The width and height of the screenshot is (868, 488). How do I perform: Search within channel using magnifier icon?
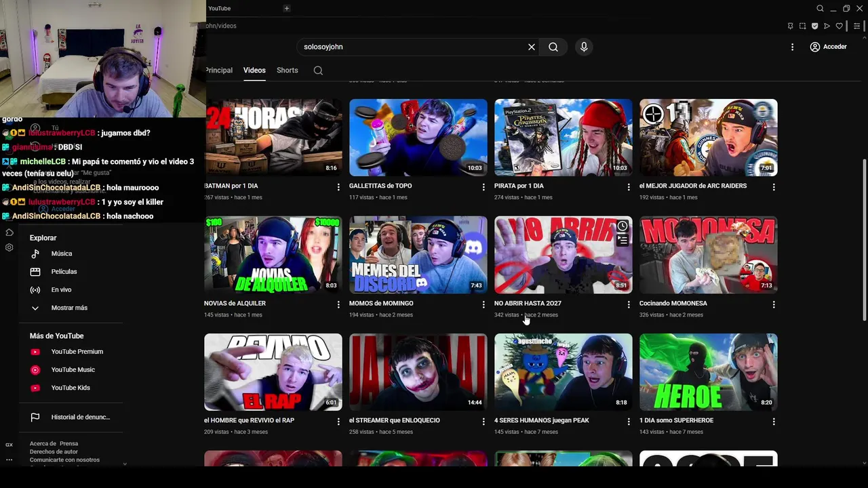click(x=318, y=70)
